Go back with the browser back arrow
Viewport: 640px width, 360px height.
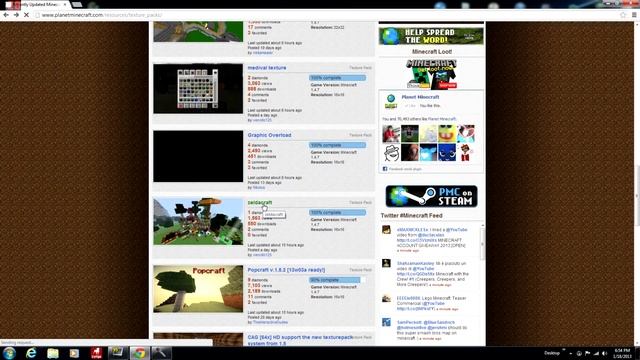coord(6,15)
